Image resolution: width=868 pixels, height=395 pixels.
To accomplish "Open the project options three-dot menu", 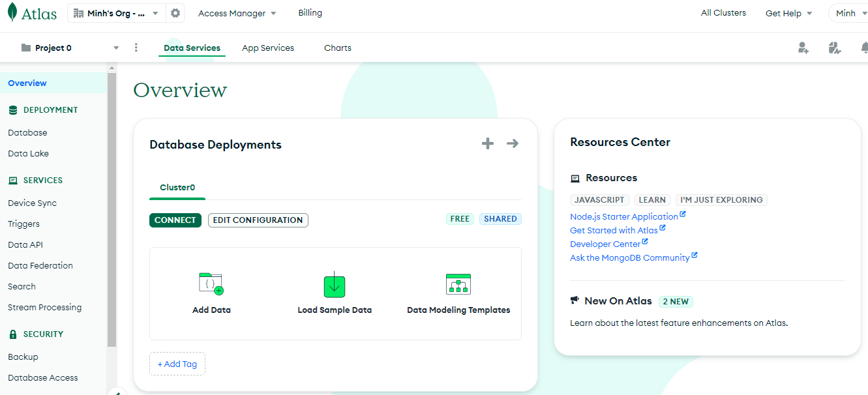I will (136, 48).
